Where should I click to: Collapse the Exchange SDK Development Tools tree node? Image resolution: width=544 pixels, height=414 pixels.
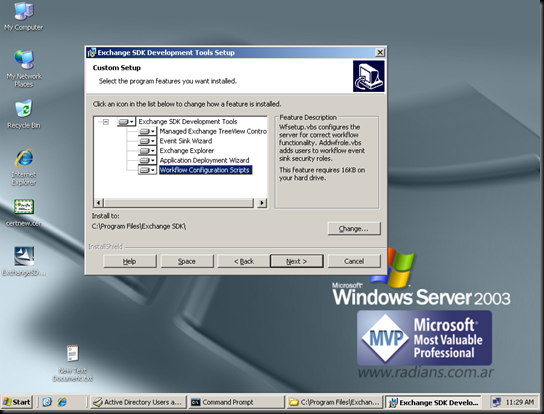coord(106,122)
